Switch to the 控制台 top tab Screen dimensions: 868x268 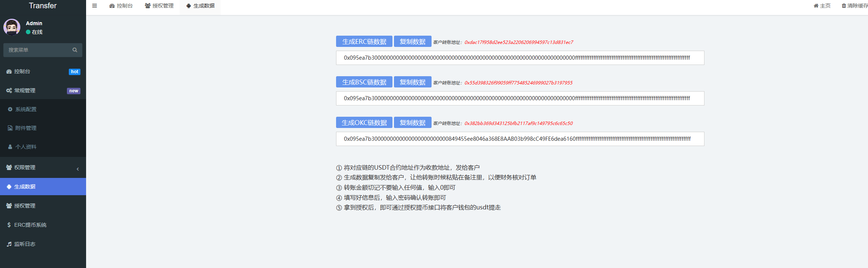click(x=121, y=6)
